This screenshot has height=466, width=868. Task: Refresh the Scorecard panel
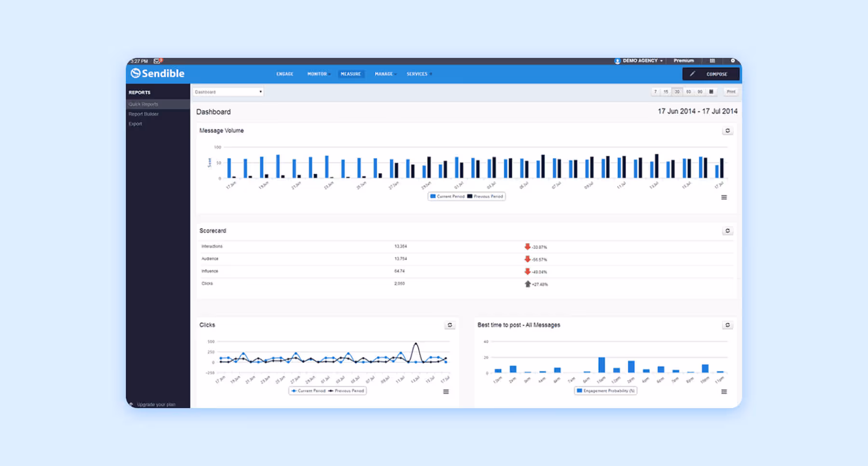728,231
